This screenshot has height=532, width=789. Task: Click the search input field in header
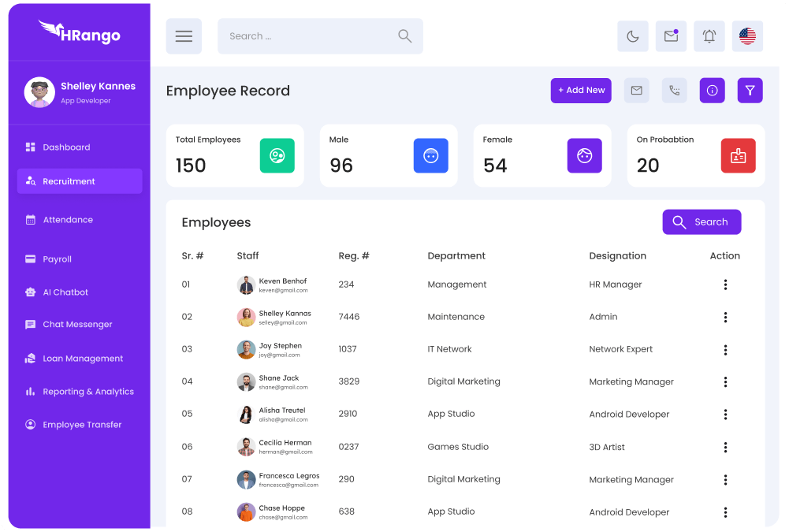311,36
